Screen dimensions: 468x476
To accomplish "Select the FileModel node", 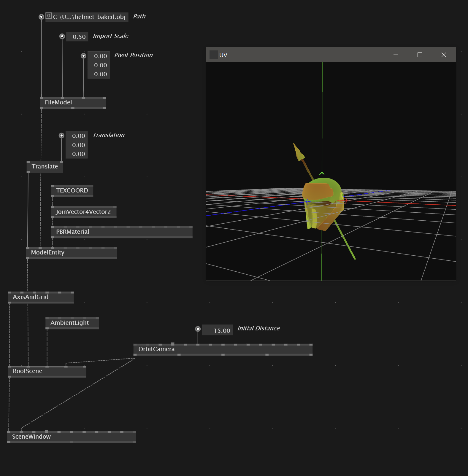I will [x=73, y=103].
